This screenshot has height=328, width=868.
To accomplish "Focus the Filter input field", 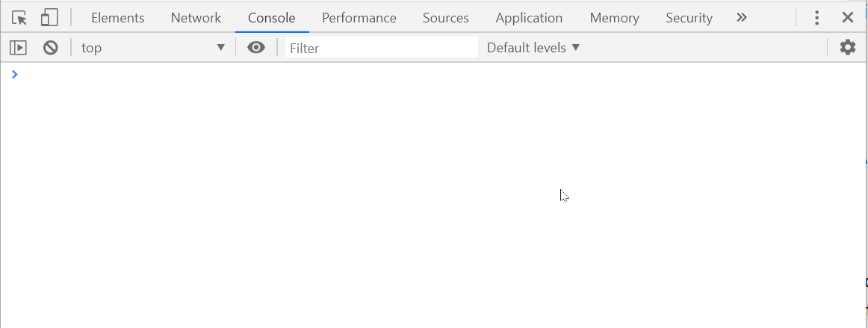I will coord(382,48).
